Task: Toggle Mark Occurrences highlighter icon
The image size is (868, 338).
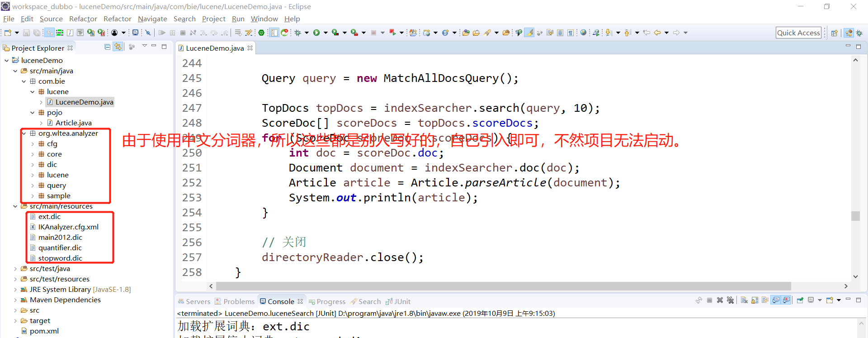Action: click(x=529, y=33)
